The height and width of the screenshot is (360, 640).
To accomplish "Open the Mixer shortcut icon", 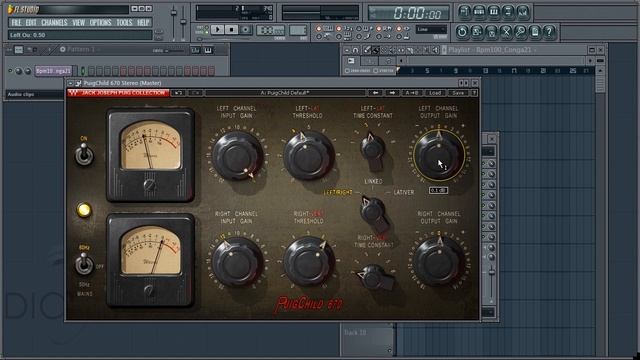I will 523,11.
